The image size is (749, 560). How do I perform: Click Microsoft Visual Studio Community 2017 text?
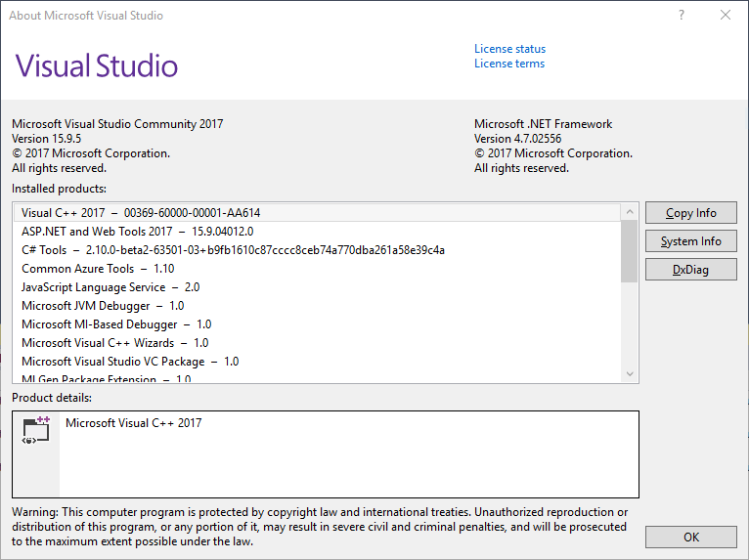coord(117,124)
